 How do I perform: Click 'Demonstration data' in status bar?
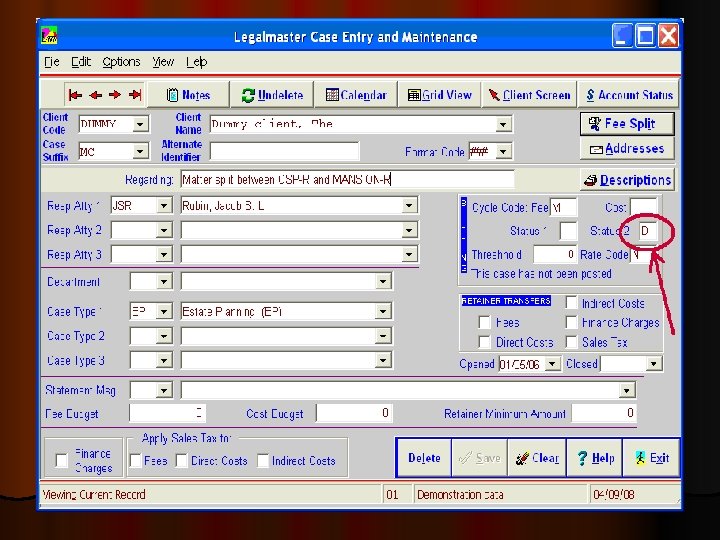pos(460,495)
